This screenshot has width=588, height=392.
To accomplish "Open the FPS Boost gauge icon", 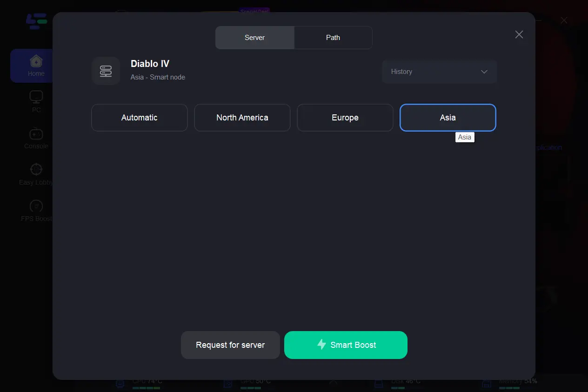I will pyautogui.click(x=36, y=206).
